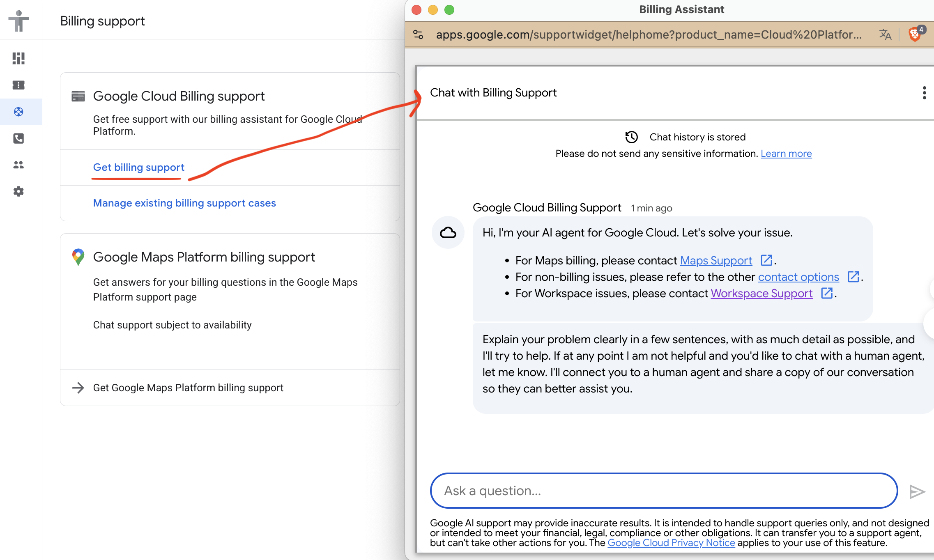
Task: Click the Get billing support link
Action: (x=138, y=167)
